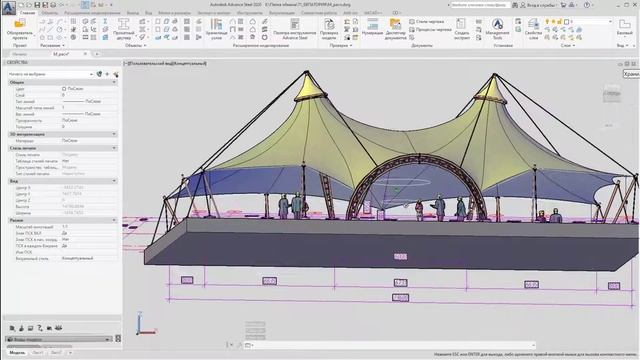
Task: Collapse the Стиль печати properties section
Action: click(x=114, y=148)
